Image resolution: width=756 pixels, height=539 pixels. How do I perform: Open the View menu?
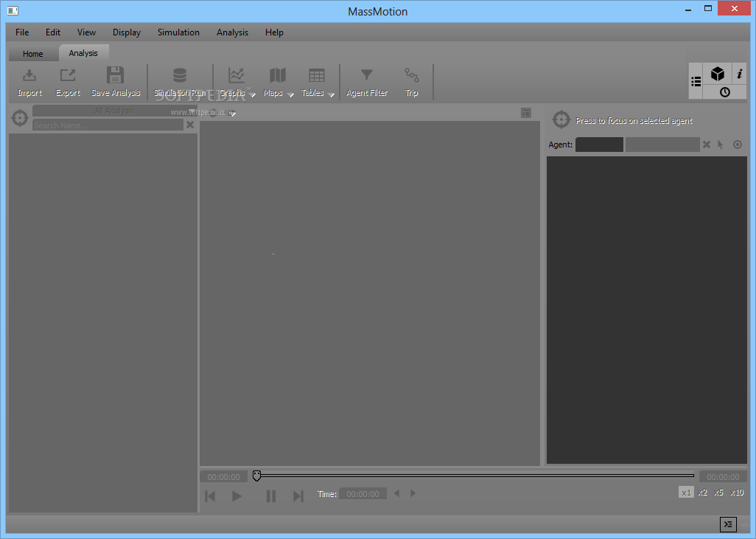pyautogui.click(x=86, y=32)
